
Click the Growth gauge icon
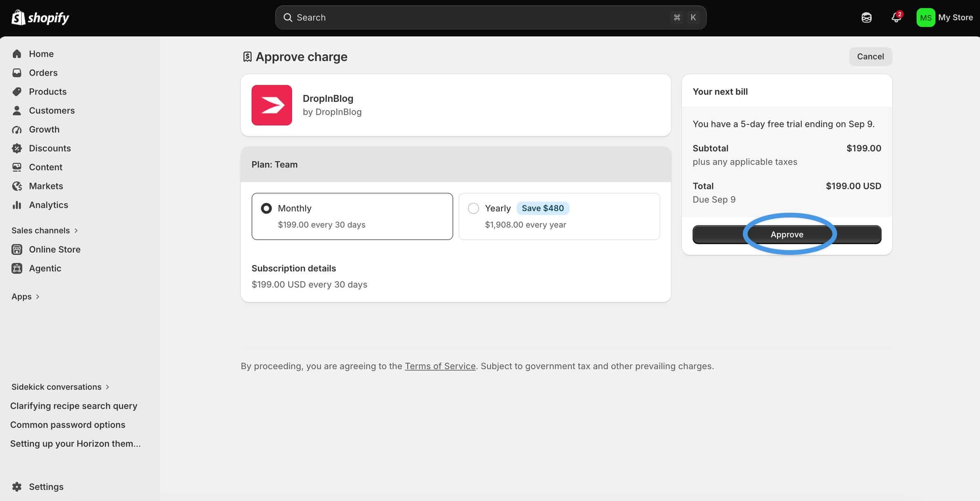point(17,129)
